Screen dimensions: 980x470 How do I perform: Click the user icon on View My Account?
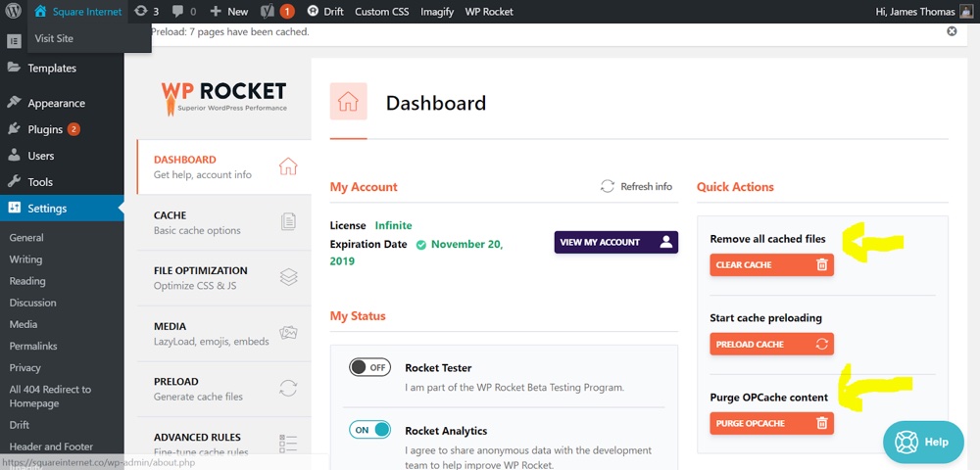tap(666, 242)
